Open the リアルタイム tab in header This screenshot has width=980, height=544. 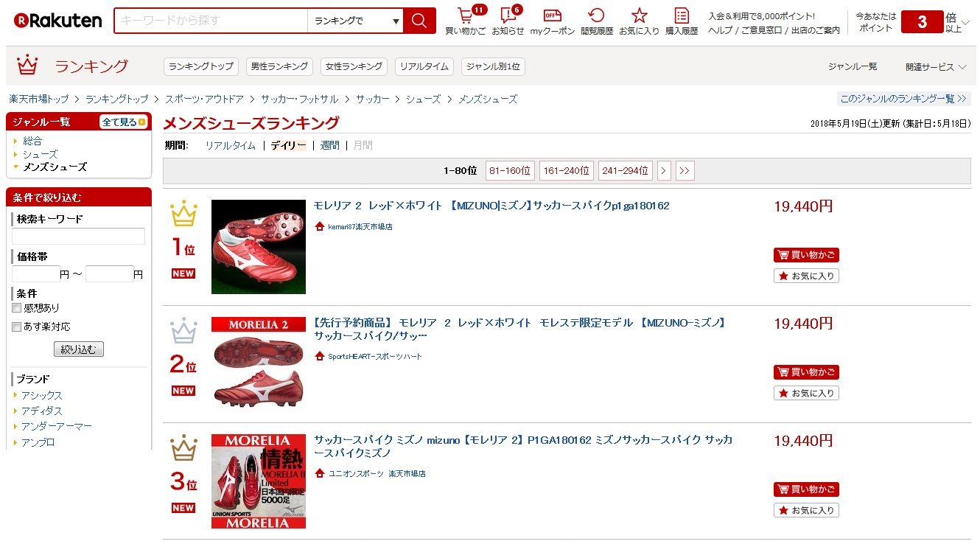[424, 66]
